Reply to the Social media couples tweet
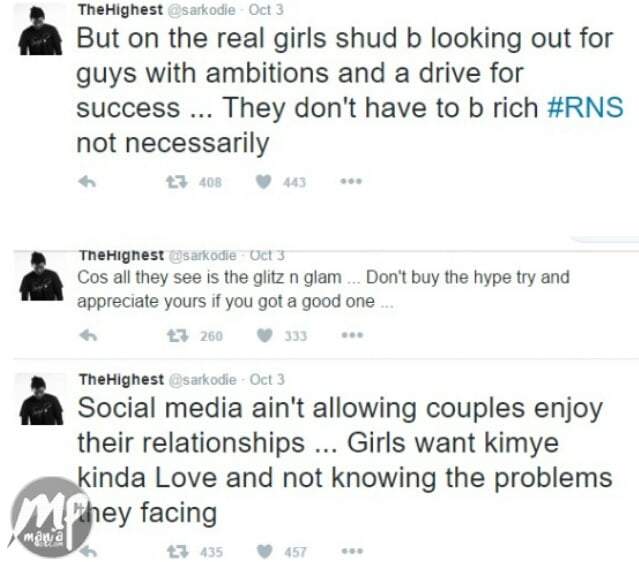 click(x=88, y=552)
